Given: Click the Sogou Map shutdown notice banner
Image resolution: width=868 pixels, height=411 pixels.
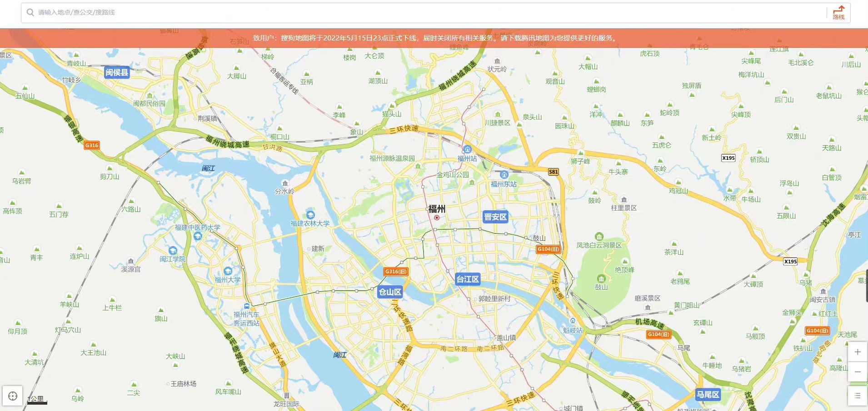Looking at the screenshot, I should click(x=434, y=38).
